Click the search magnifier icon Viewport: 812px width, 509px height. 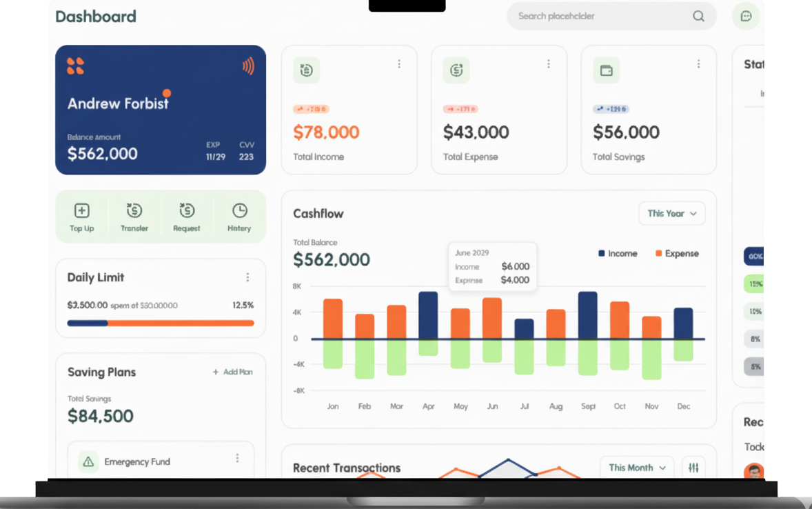[x=698, y=16]
